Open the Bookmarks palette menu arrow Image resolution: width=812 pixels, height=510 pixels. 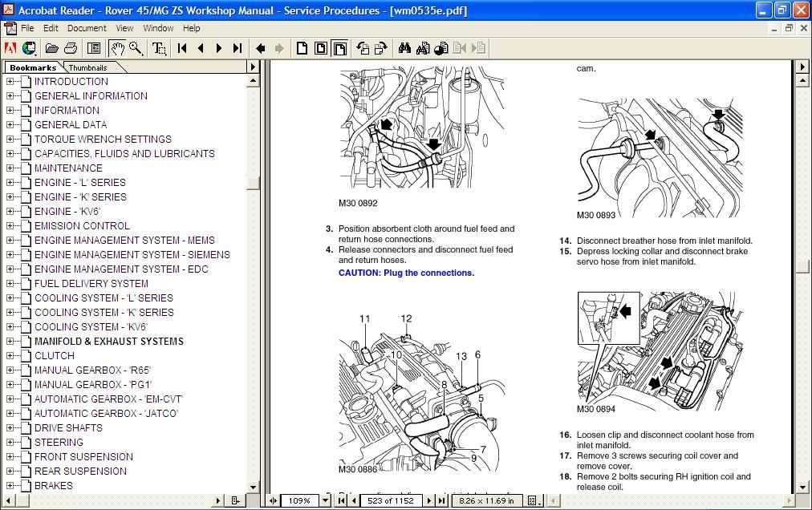coord(253,67)
